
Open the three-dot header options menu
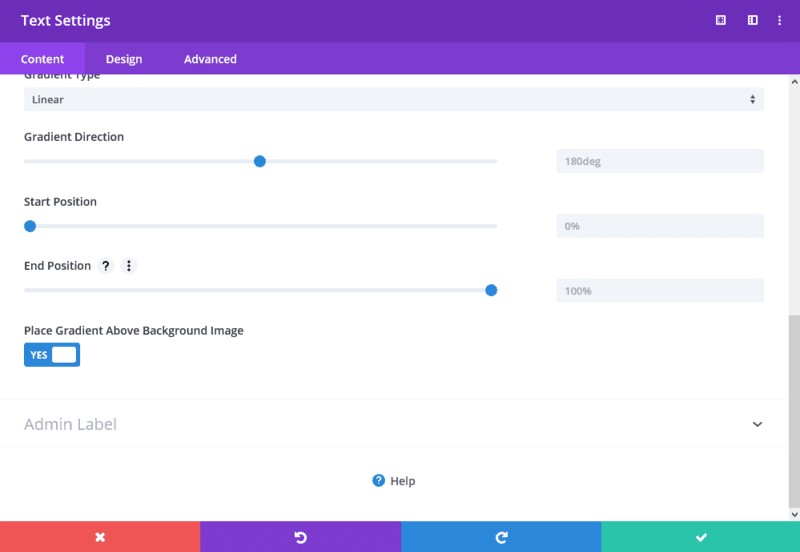click(779, 20)
